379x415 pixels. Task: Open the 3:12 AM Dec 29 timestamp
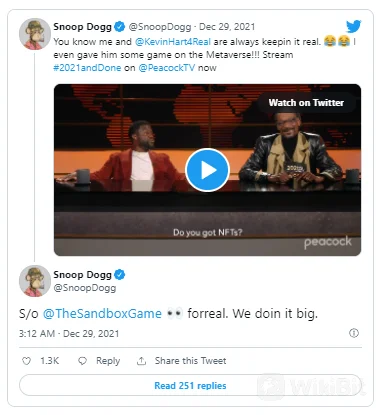click(69, 333)
